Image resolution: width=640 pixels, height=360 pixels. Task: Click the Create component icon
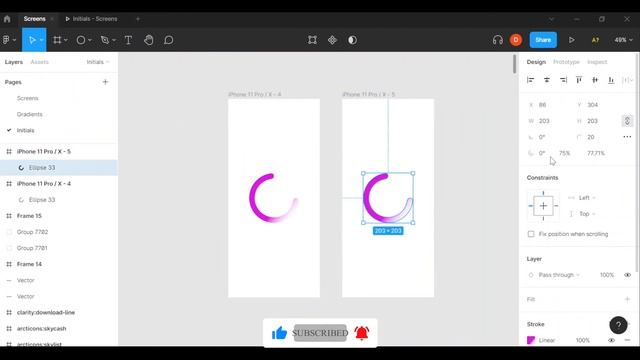click(x=332, y=40)
